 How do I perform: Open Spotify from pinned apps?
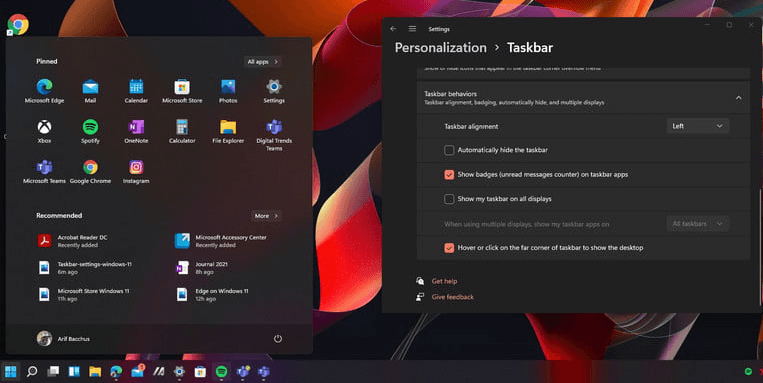pos(90,132)
